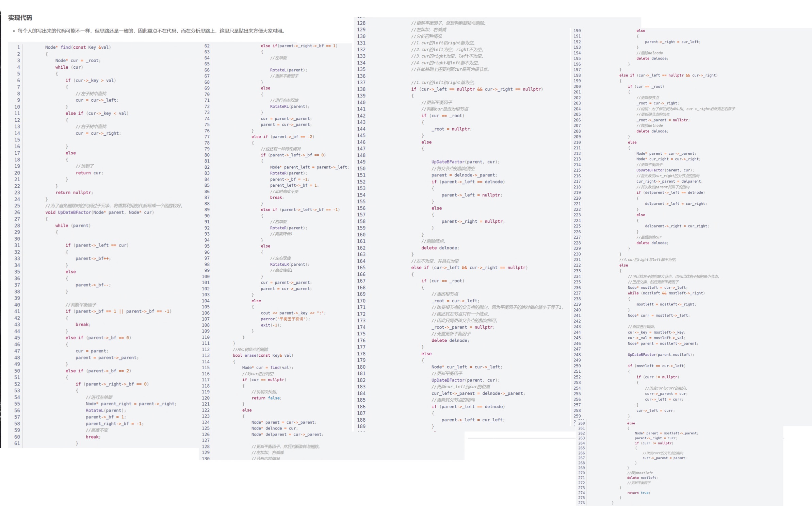Click the perror("平衡因子有误") line
The image size is (812, 507).
point(285,319)
